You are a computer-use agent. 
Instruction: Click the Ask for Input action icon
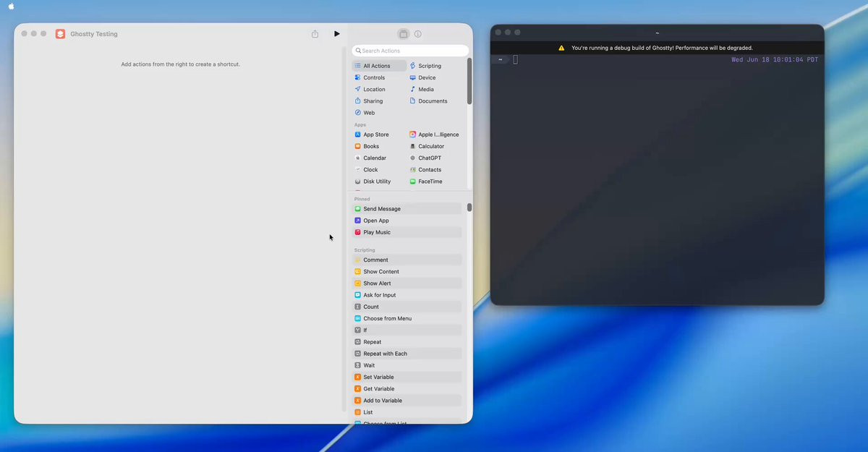[357, 295]
